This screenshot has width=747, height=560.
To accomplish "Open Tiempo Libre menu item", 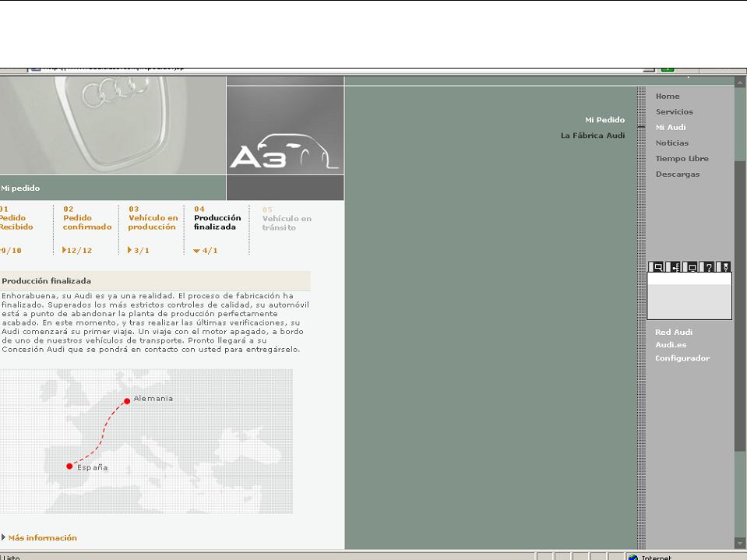I will [682, 159].
